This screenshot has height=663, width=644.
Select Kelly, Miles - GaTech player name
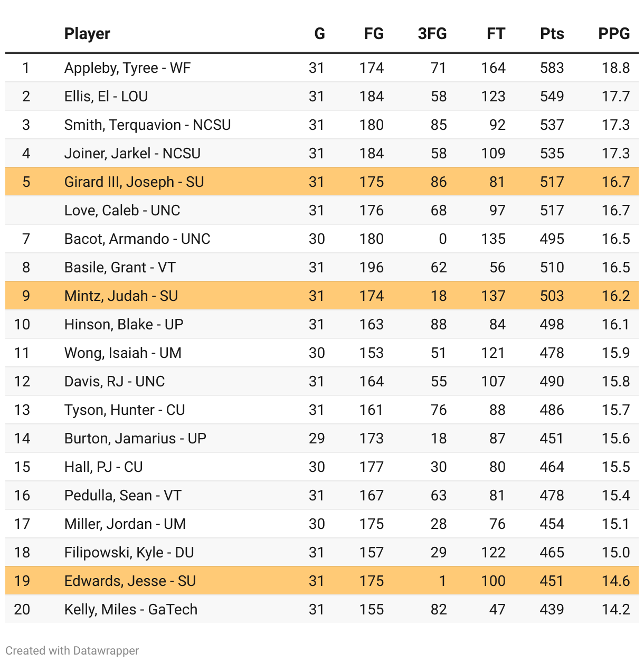coord(130,610)
